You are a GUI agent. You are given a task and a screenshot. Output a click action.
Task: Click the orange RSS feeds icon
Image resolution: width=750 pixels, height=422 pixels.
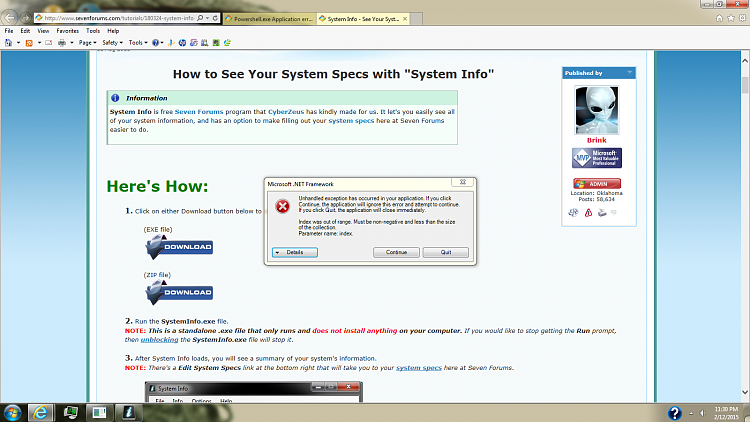point(29,43)
